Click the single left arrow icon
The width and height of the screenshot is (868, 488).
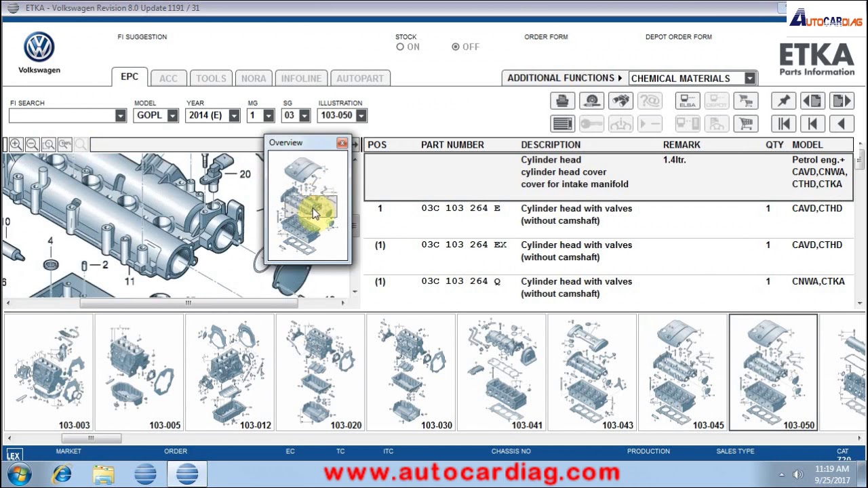842,123
